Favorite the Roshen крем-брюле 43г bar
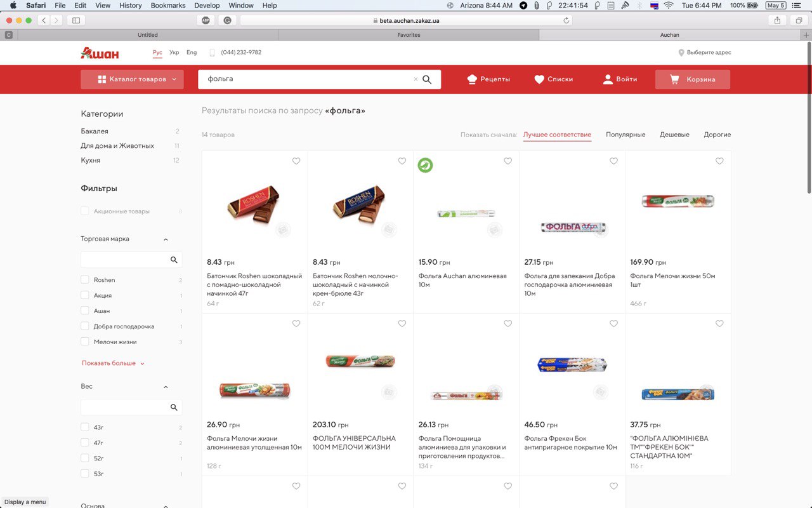Viewport: 812px width, 508px height. (x=402, y=161)
